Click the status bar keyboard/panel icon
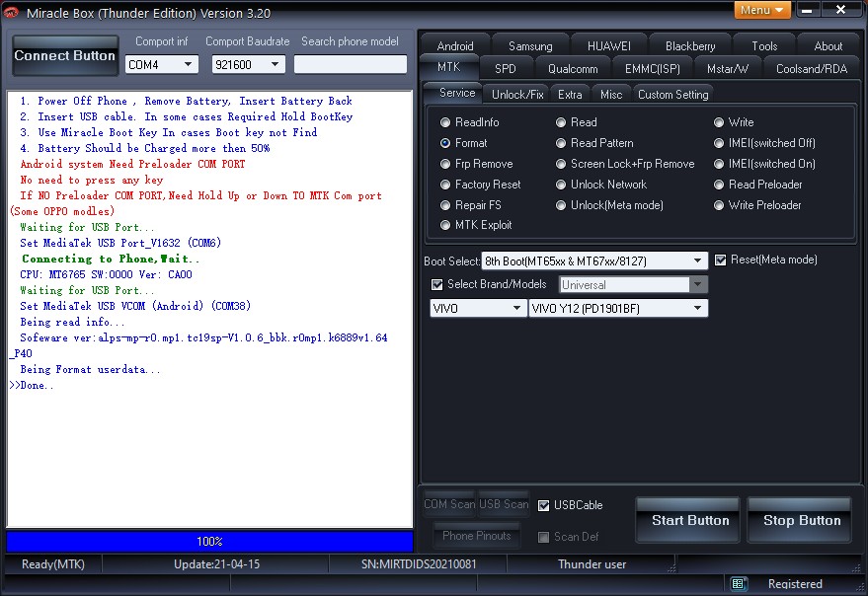Image resolution: width=868 pixels, height=596 pixels. tap(738, 583)
